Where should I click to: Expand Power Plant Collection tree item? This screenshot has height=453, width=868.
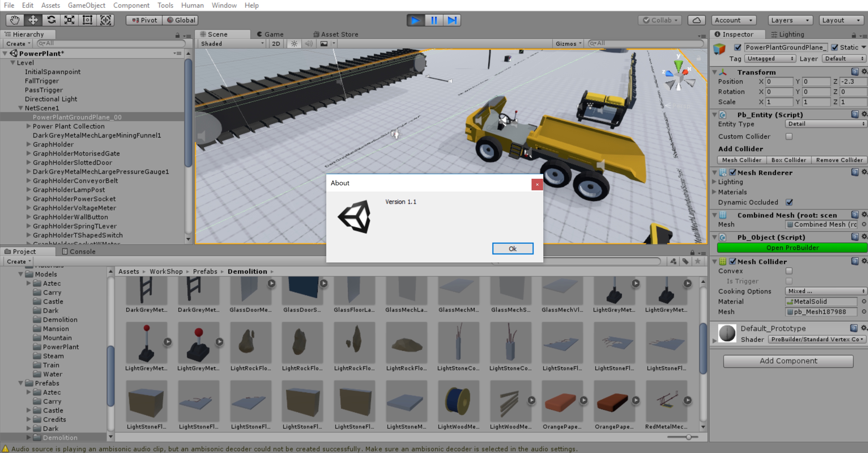[x=29, y=126]
